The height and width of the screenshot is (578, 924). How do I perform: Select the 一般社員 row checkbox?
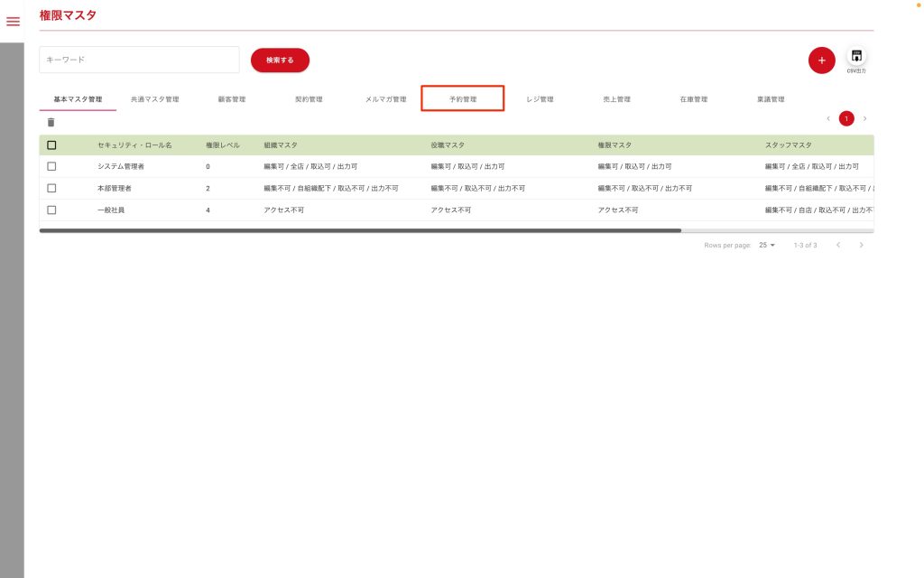51,210
